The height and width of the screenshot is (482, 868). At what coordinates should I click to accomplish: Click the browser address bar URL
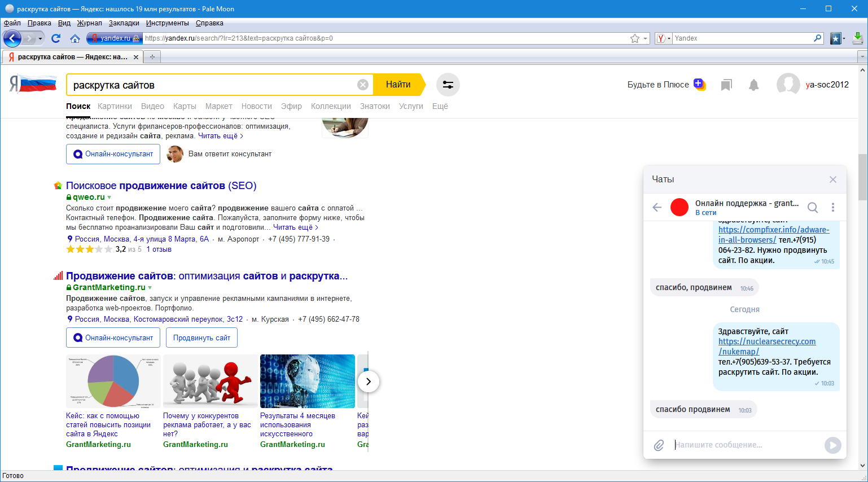(384, 38)
